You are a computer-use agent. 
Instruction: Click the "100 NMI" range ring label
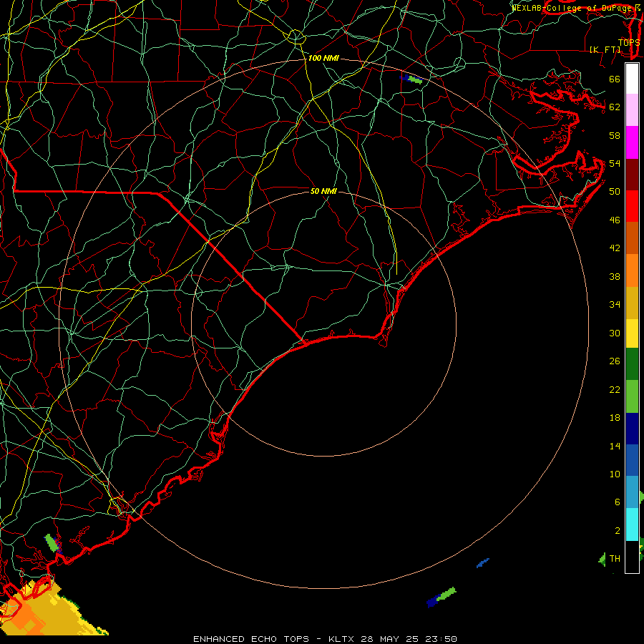(x=323, y=59)
